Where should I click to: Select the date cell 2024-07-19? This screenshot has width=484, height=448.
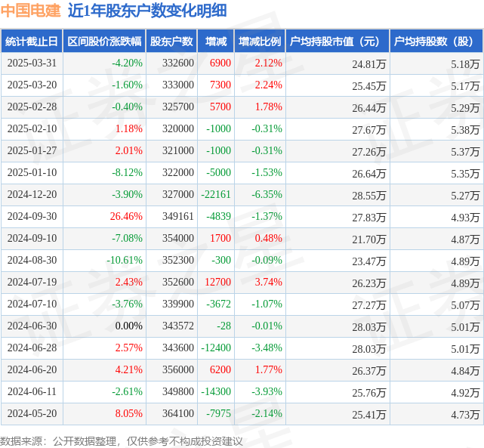coord(32,283)
